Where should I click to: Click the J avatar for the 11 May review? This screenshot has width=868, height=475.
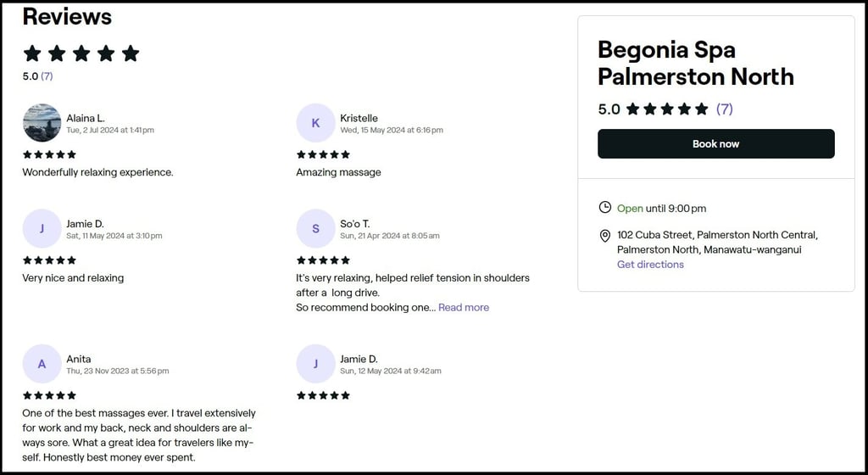(x=42, y=228)
